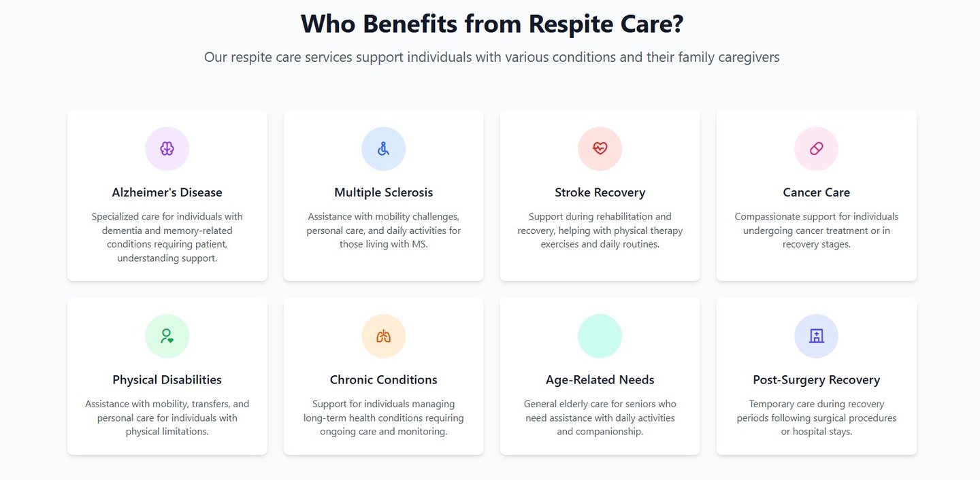
Task: Click the empty teal circle above Age-Related Needs
Action: pyautogui.click(x=600, y=336)
